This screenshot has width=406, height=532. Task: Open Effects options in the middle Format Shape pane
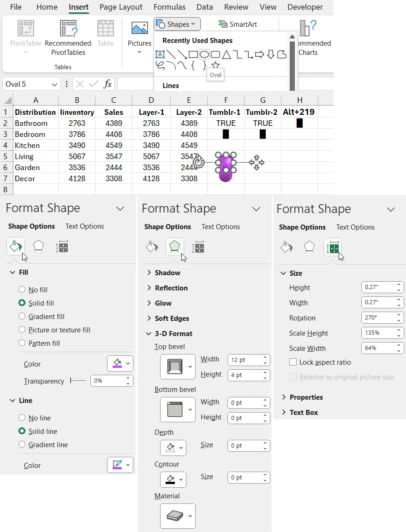pyautogui.click(x=174, y=247)
